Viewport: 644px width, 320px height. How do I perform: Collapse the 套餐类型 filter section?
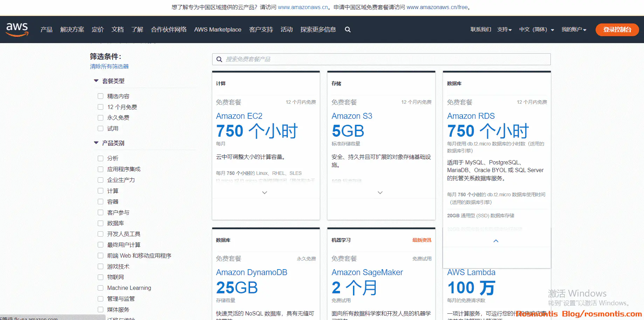click(x=96, y=81)
